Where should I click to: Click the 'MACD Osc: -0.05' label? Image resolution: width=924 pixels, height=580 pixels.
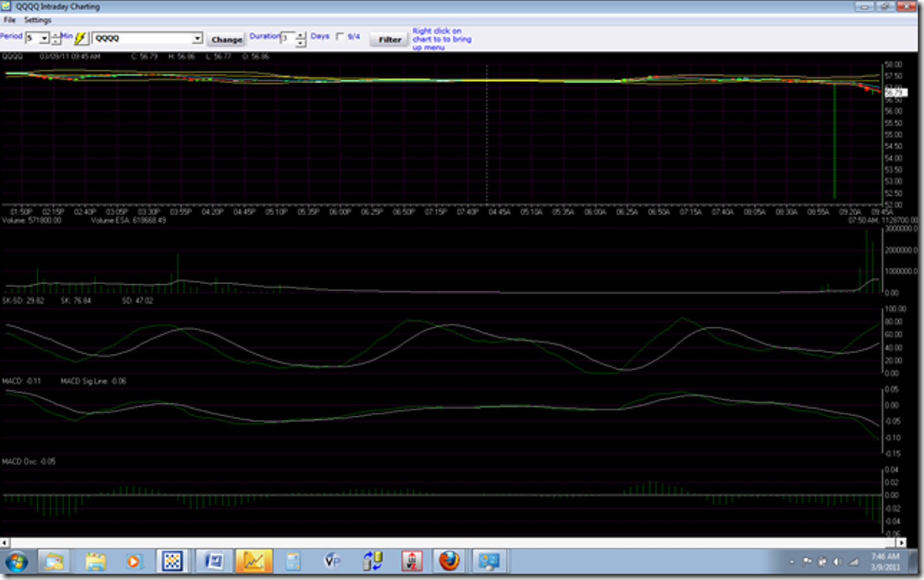29,461
